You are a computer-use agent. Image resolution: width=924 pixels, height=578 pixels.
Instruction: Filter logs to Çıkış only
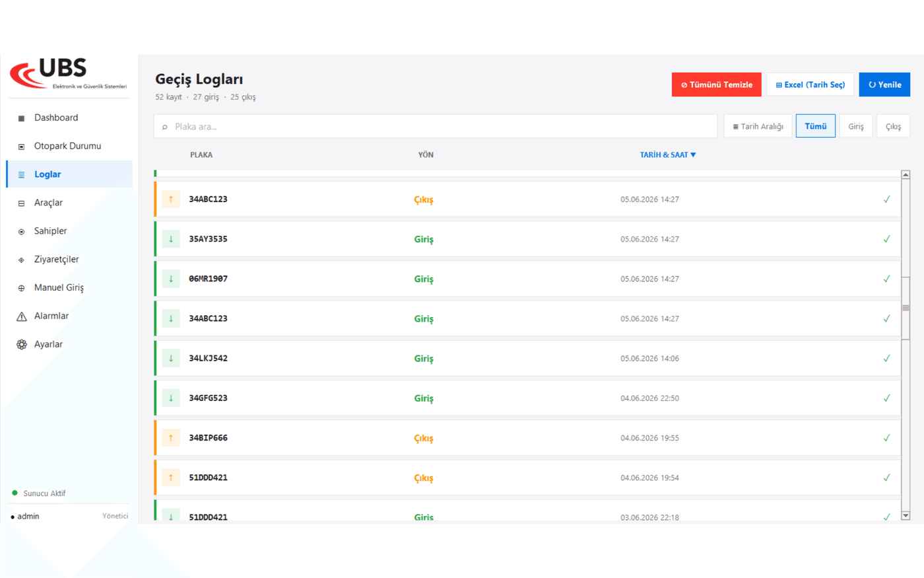point(893,126)
